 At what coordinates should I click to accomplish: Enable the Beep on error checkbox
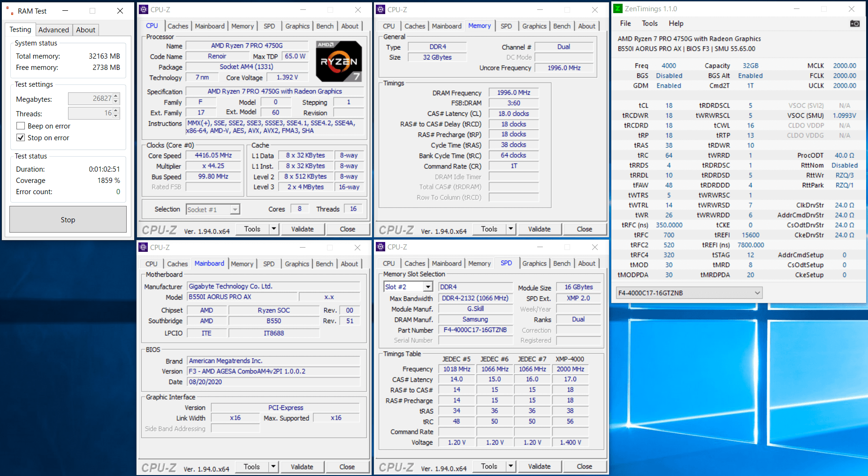[x=21, y=126]
